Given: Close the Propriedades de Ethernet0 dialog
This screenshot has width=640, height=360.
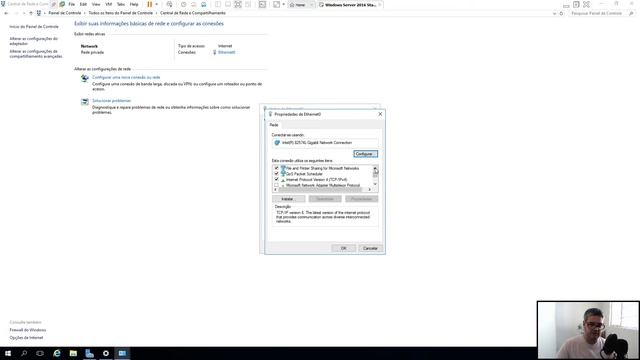Looking at the screenshot, I should click(380, 114).
